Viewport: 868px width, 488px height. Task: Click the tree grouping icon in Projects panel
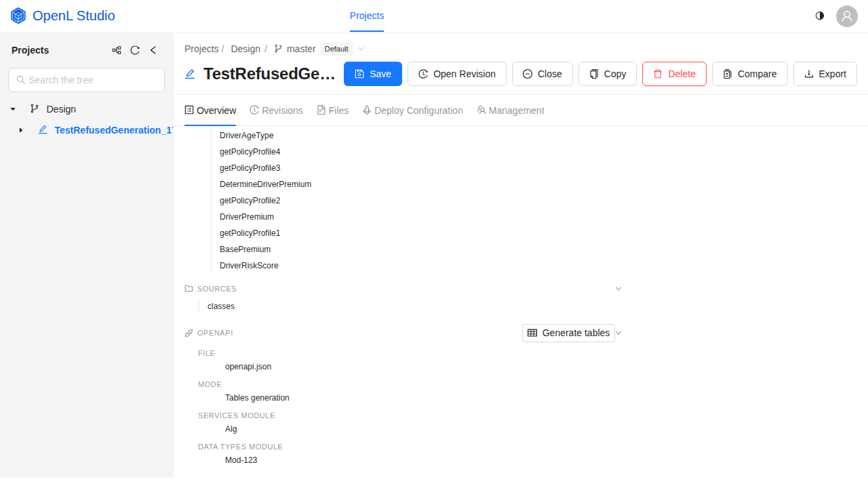117,50
